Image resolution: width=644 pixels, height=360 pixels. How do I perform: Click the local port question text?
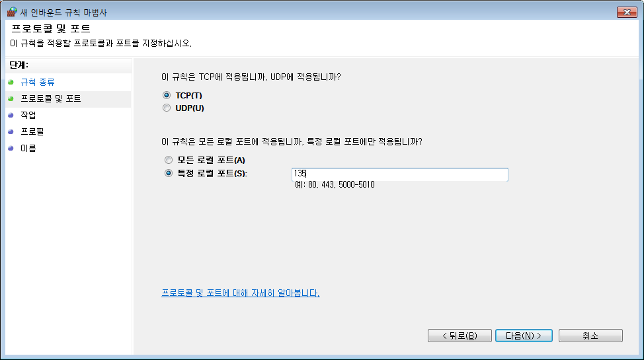coord(292,141)
